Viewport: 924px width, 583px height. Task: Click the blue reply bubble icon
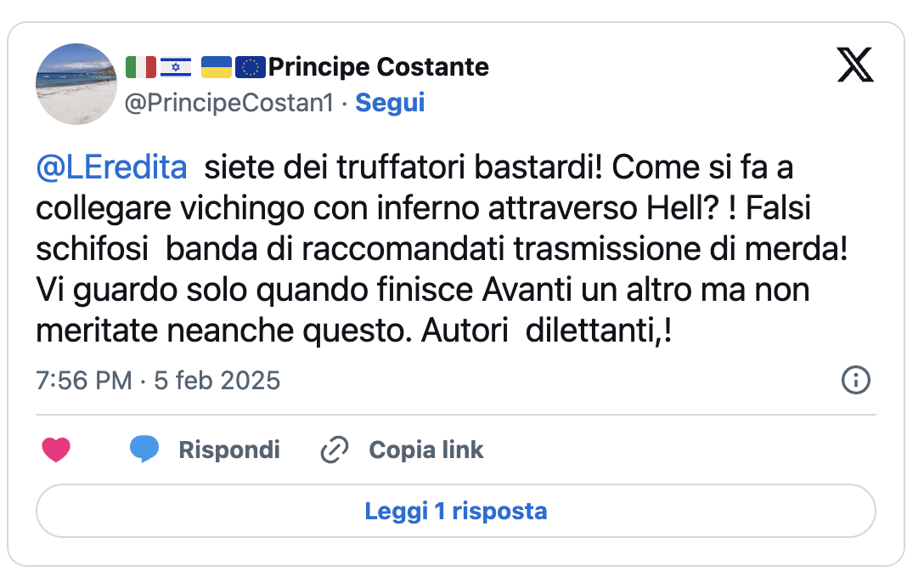pos(144,450)
